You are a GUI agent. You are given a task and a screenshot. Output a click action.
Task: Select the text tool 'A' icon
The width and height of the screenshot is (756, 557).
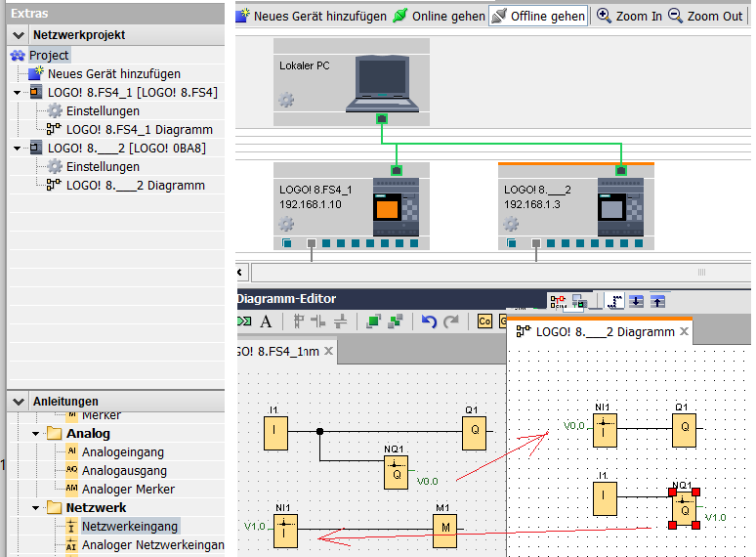pyautogui.click(x=265, y=321)
